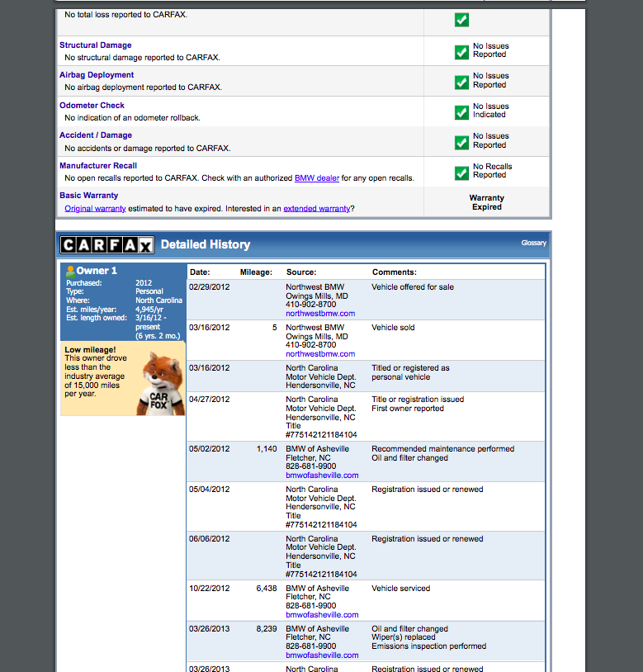Open the extended warranty link
This screenshot has width=643, height=672.
(x=316, y=209)
